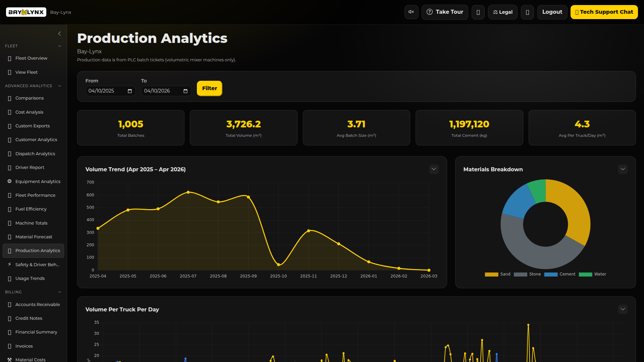Collapse the sidebar with the arrow chevron
The height and width of the screenshot is (362, 644).
60,34
